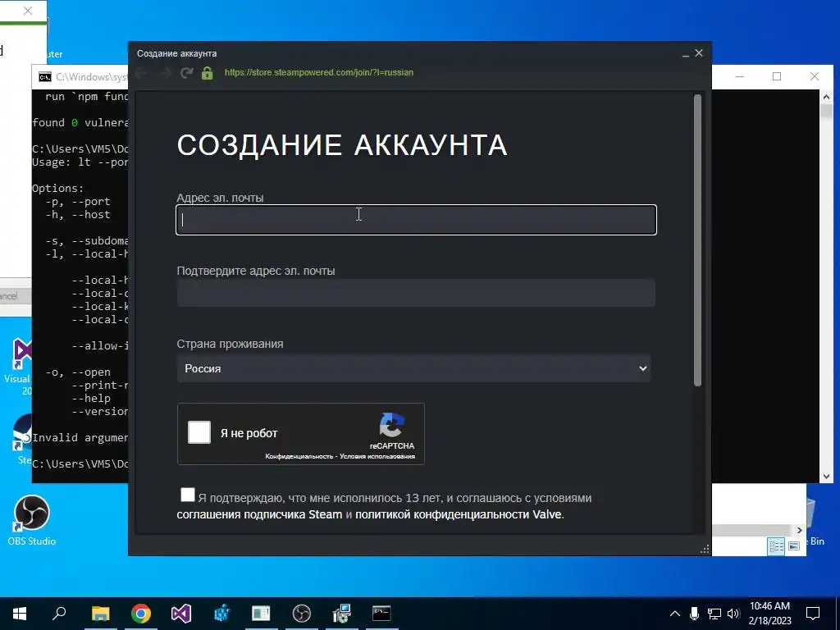Click the network tray icon
Screen dimensions: 840x630
pos(714,614)
